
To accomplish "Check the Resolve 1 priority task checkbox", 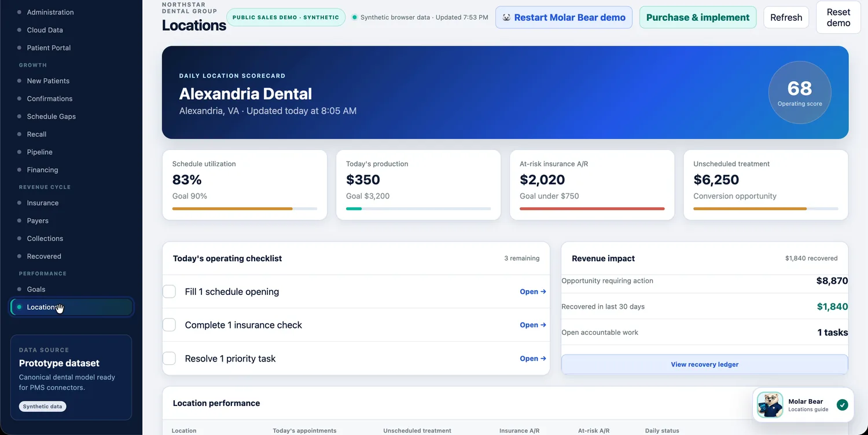I will coord(169,359).
